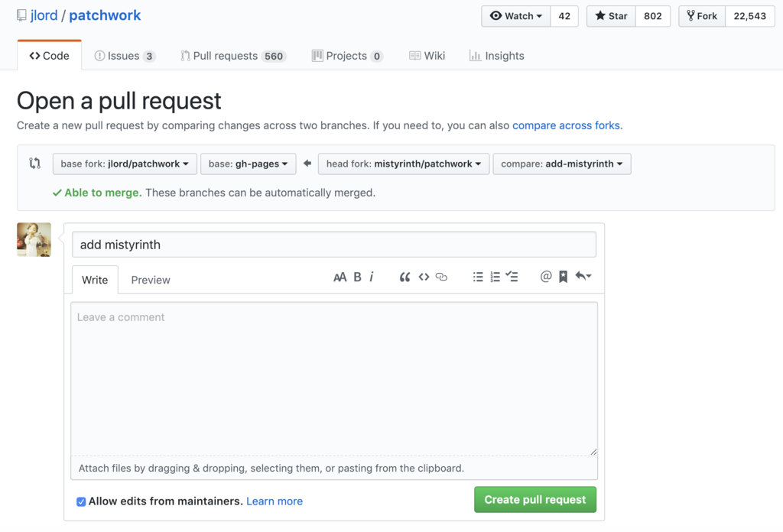Open the Pull requests tab
This screenshot has height=532, width=783.
pos(233,56)
